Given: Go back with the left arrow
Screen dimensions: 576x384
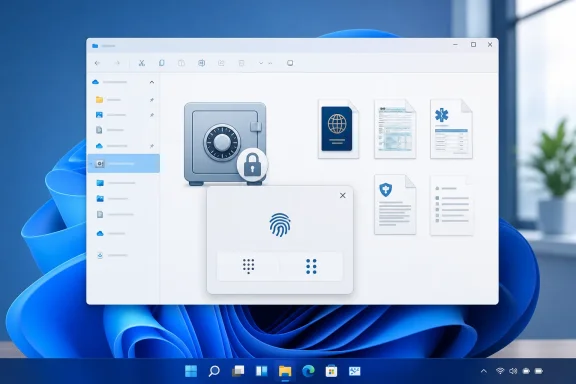Looking at the screenshot, I should [97, 63].
